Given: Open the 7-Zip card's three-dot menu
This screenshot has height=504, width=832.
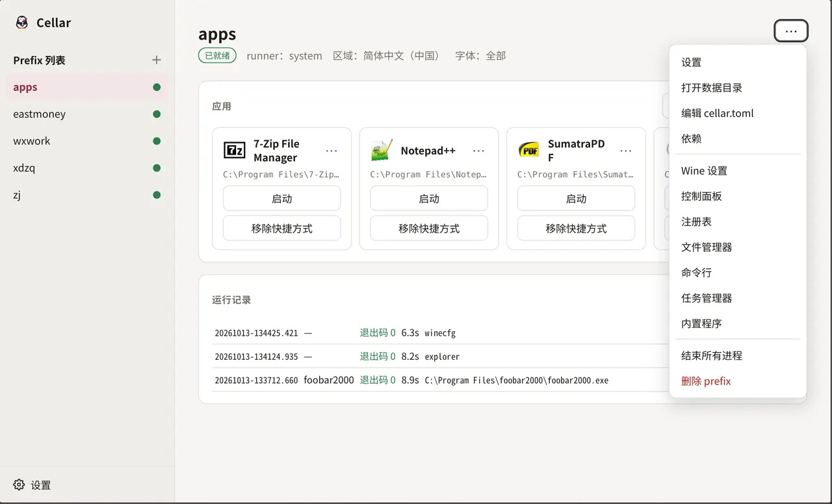Looking at the screenshot, I should [331, 151].
